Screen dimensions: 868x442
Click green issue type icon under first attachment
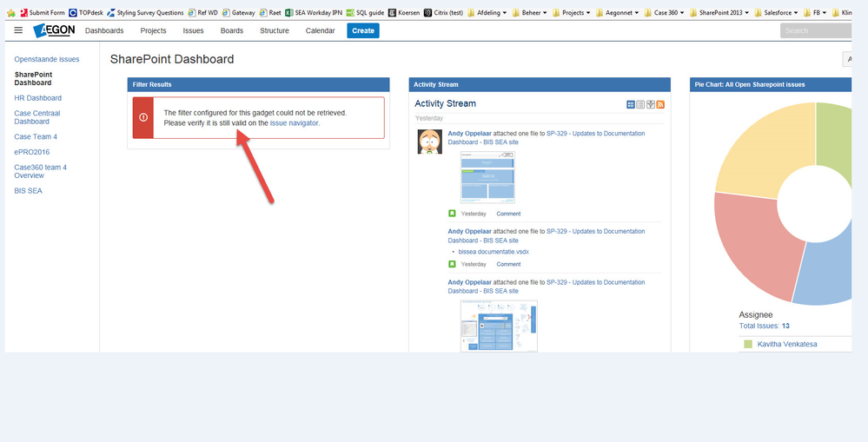pos(452,214)
